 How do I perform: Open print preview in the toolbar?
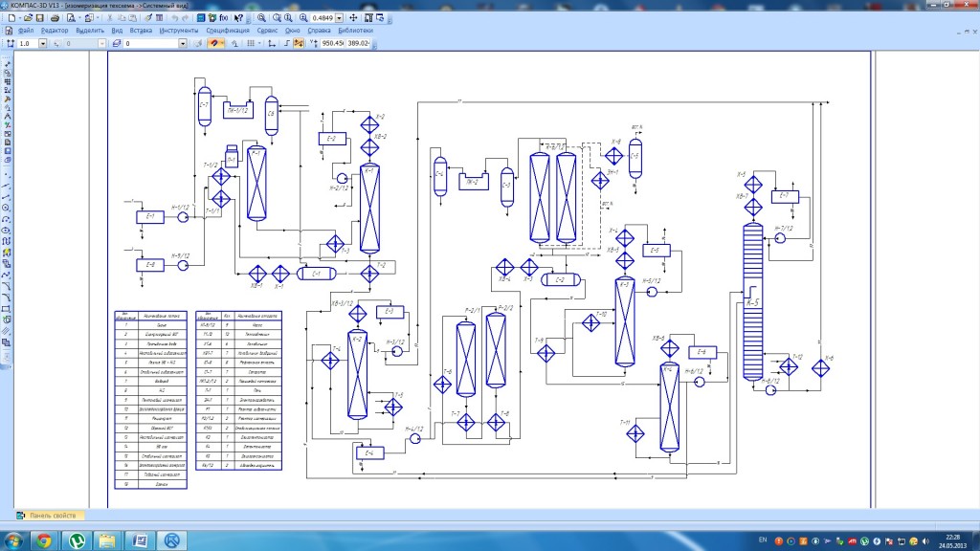pos(71,18)
